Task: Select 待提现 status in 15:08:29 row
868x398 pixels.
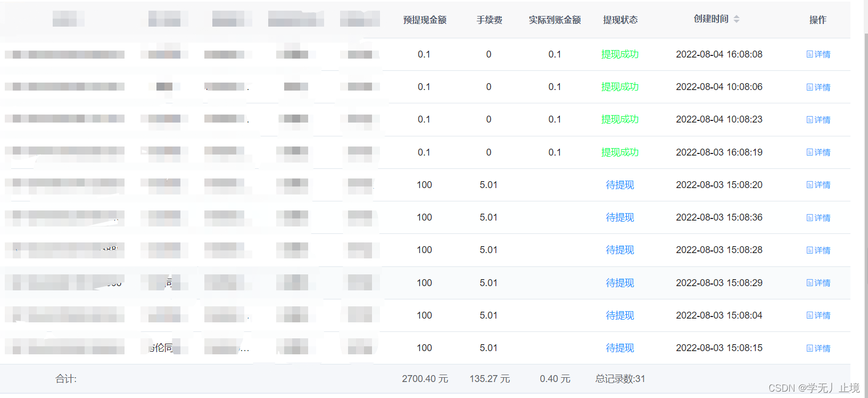Action: click(x=620, y=283)
